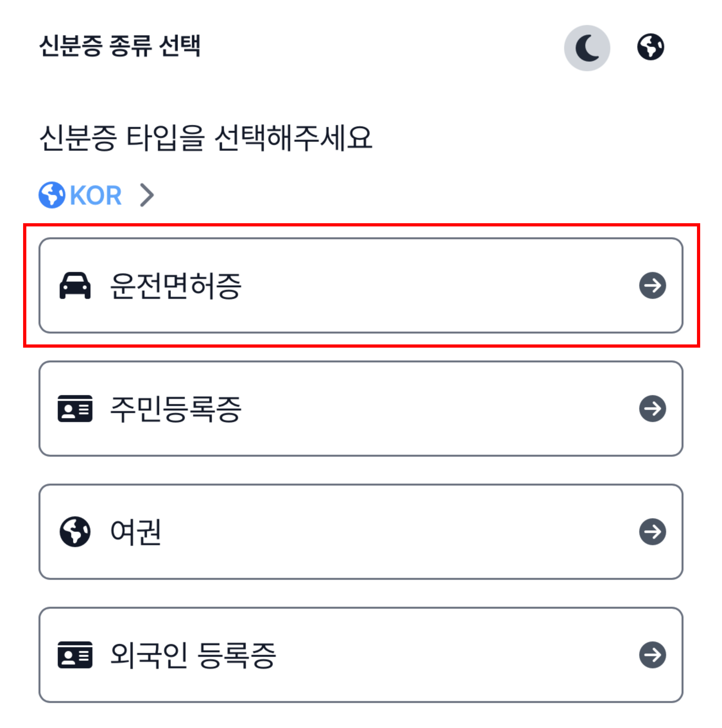
Task: Choose the 주민등록증 option label
Action: (x=175, y=409)
